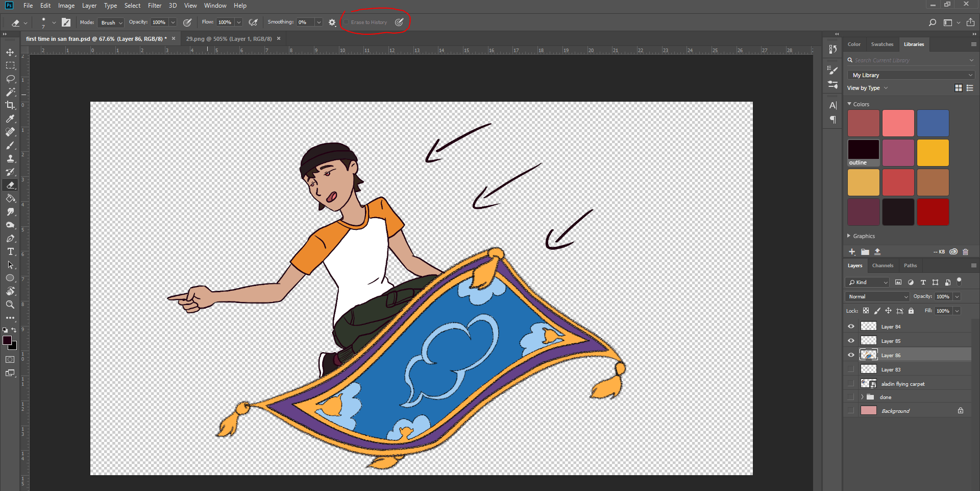980x491 pixels.
Task: Select the Lasso tool
Action: [x=11, y=79]
